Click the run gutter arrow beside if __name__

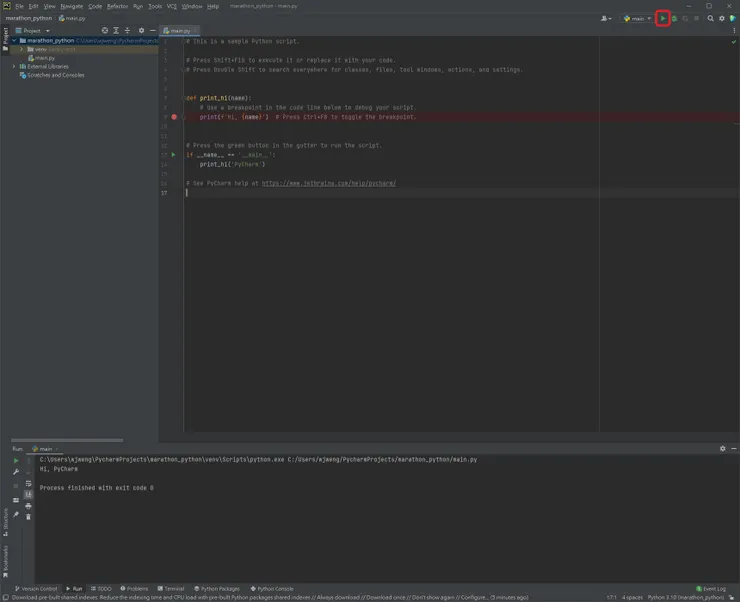tap(174, 155)
